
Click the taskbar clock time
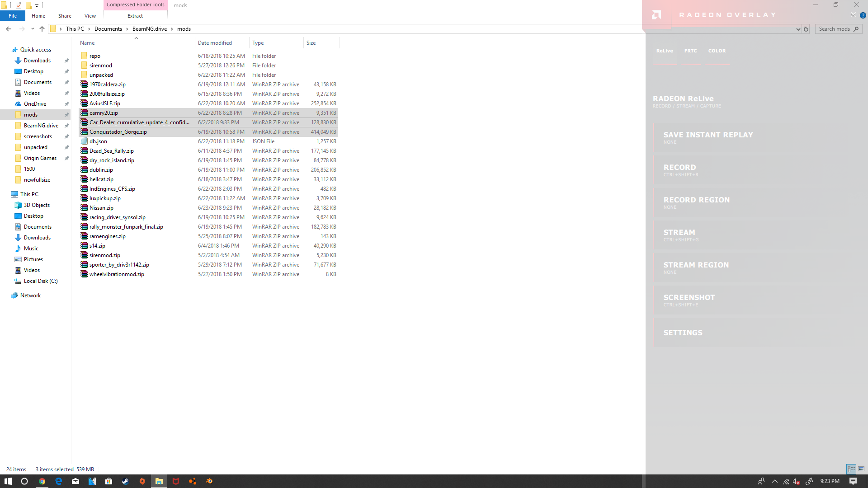[x=830, y=481]
